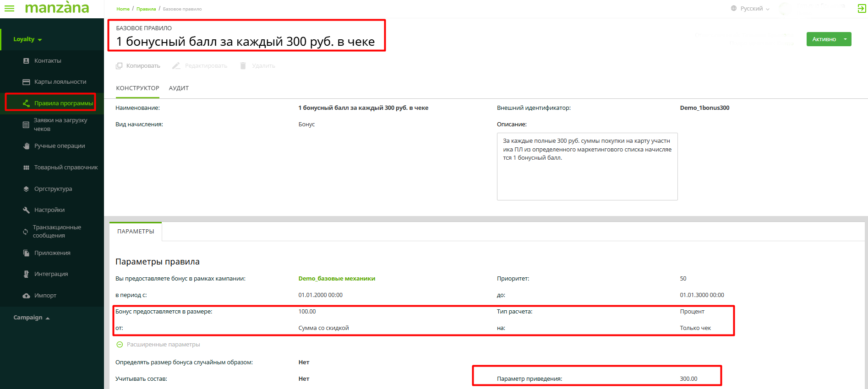The image size is (868, 389).
Task: Collapse the Расширенные параметры section
Action: click(x=120, y=345)
